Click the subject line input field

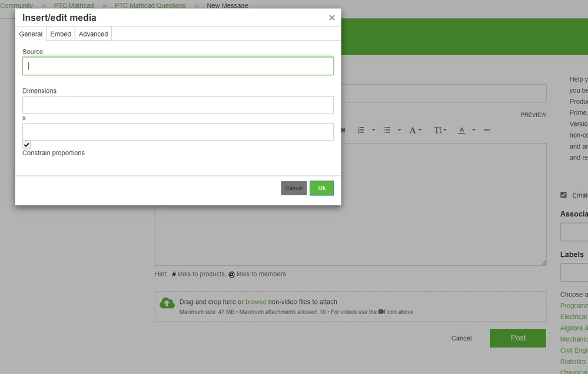tap(444, 93)
